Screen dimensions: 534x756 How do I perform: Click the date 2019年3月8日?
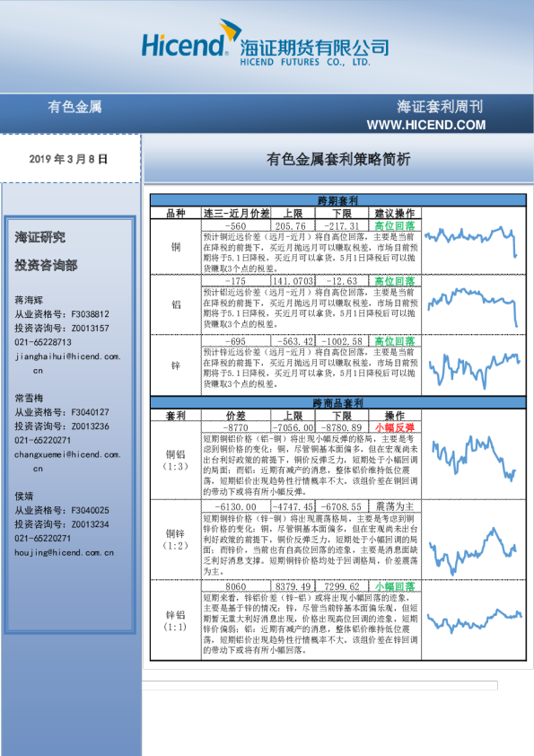pyautogui.click(x=68, y=159)
